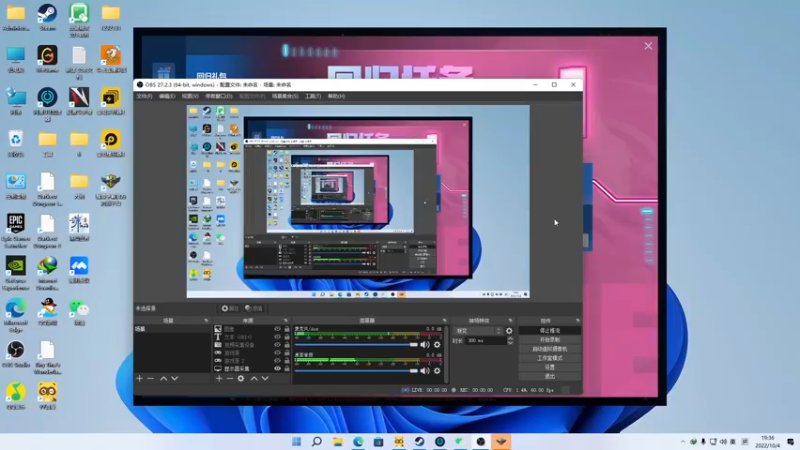
Task: Pop out the Sources dock
Action: [286, 320]
